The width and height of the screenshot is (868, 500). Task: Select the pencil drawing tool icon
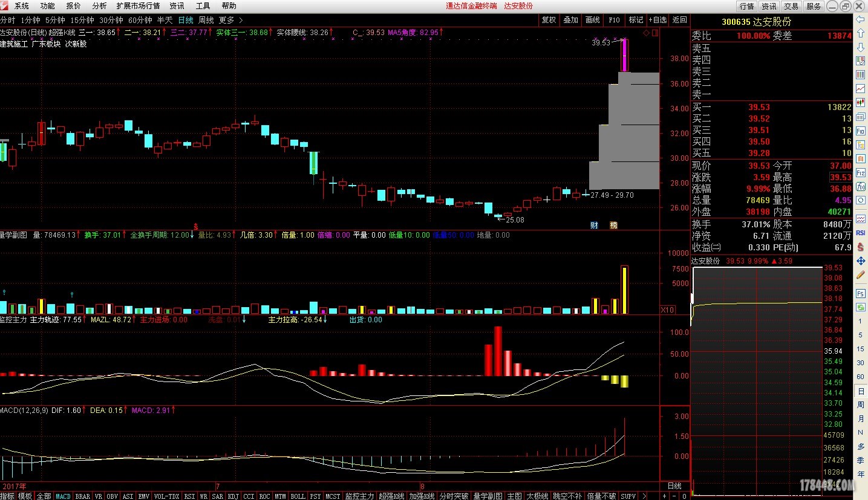860,274
